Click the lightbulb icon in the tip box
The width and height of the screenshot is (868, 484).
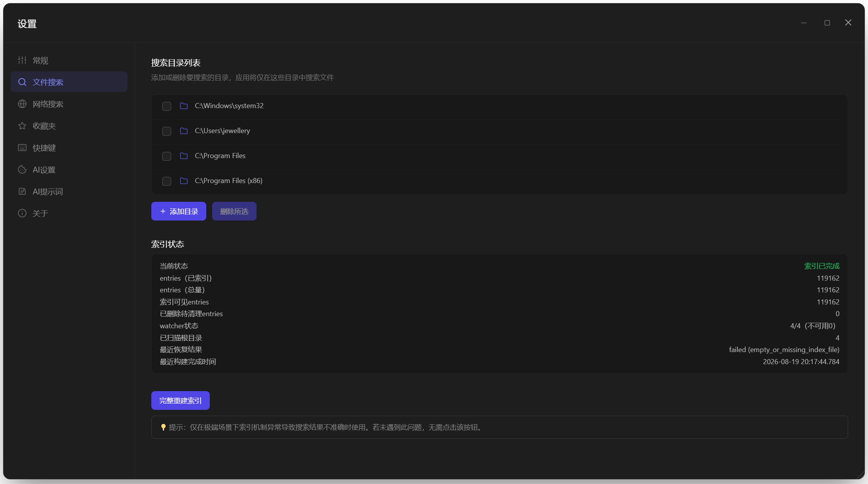[163, 427]
